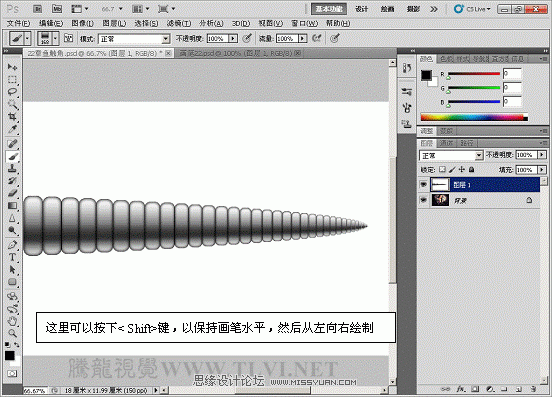
Task: Click the red R channel slider
Action: point(474,74)
